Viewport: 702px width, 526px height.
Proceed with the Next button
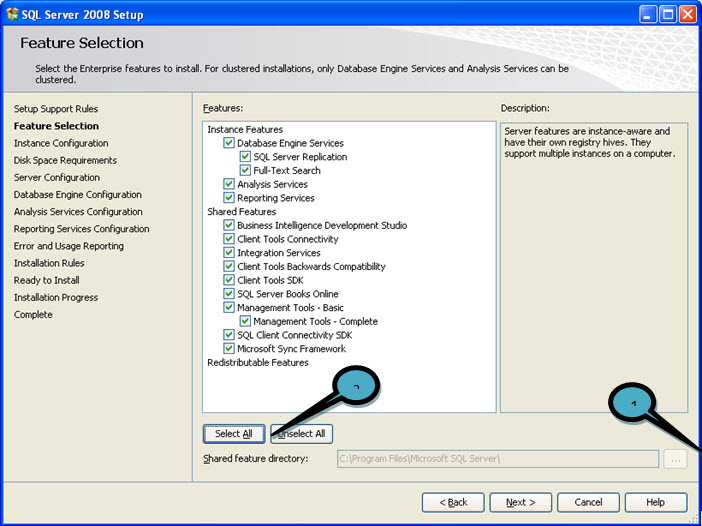pyautogui.click(x=521, y=502)
